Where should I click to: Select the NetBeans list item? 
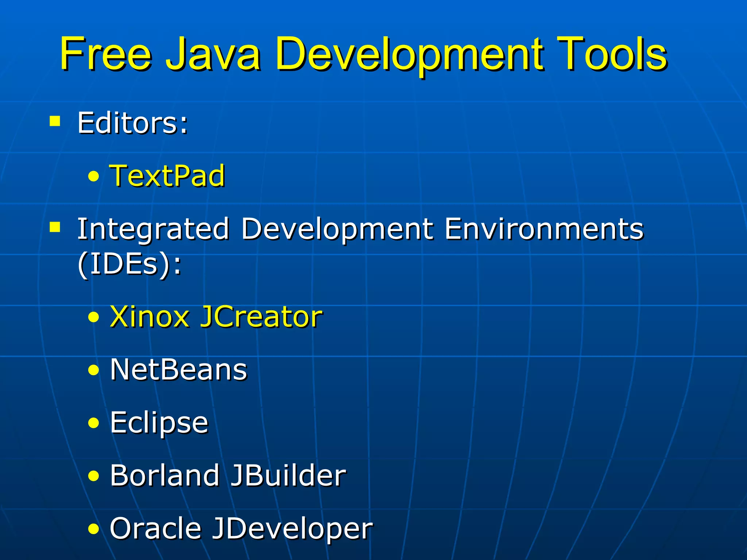(x=179, y=369)
